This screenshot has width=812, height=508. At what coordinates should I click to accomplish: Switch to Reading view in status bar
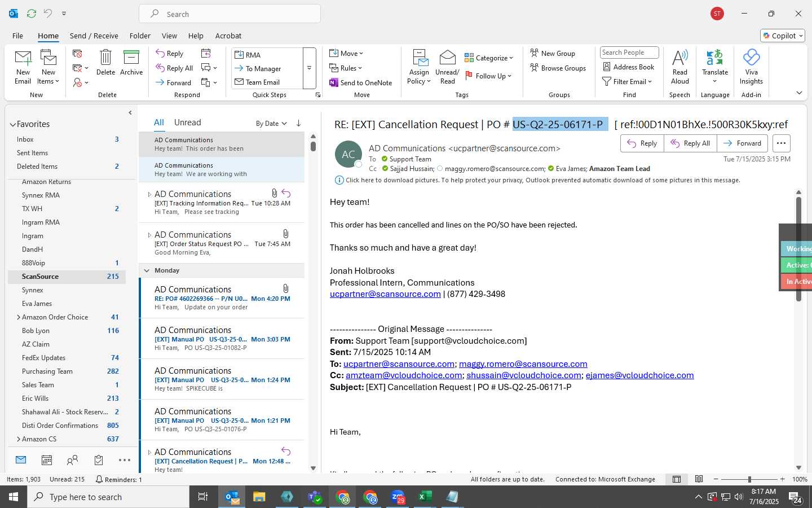point(699,479)
